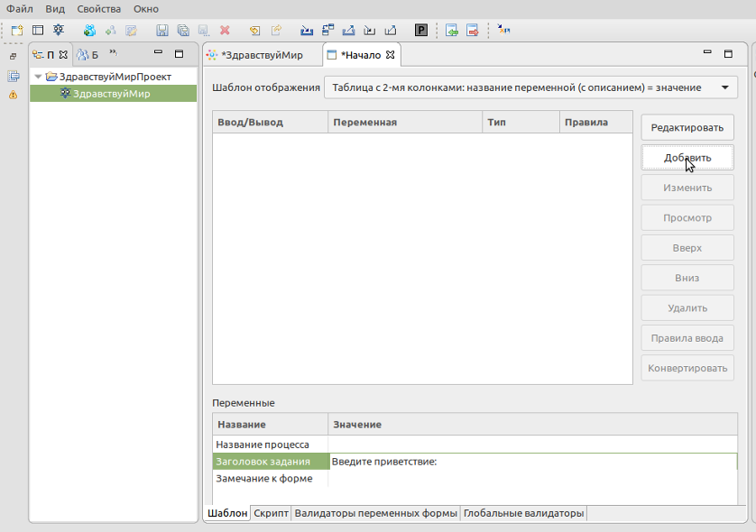The image size is (756, 532).
Task: Click the Правила column header
Action: coord(596,122)
